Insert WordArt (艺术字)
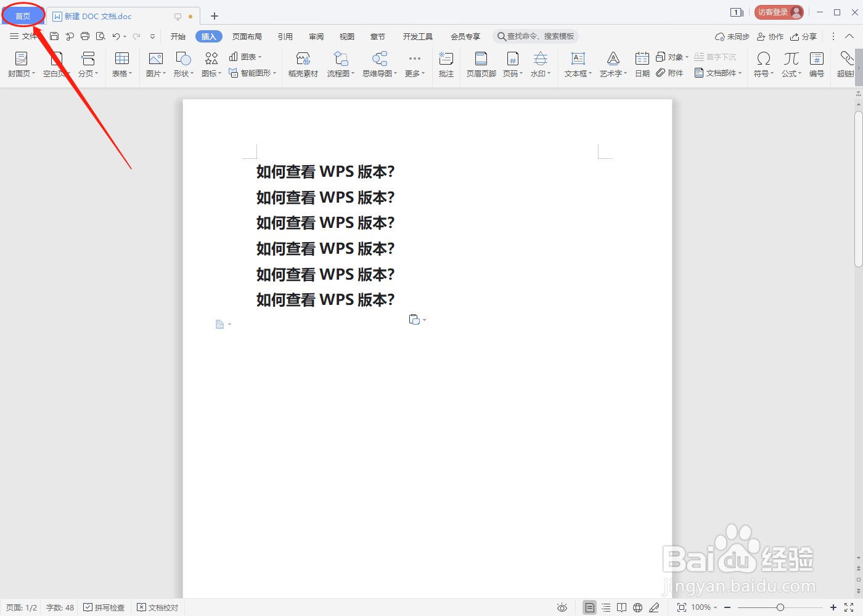This screenshot has height=616, width=863. (x=613, y=65)
